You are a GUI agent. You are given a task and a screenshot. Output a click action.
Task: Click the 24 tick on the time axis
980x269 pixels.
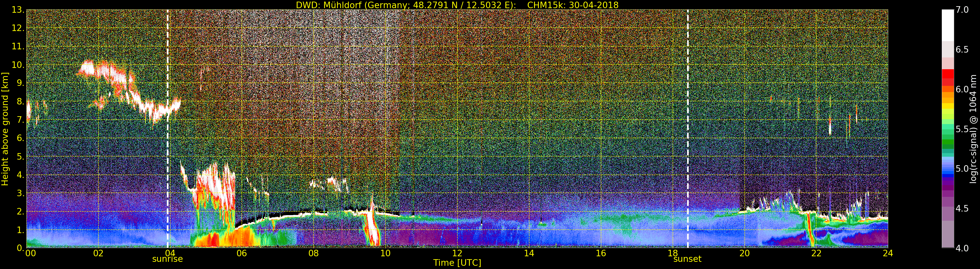[x=888, y=253]
